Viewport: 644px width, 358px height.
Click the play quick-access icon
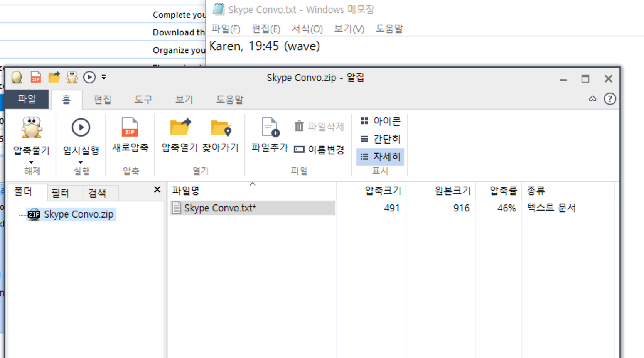point(89,77)
